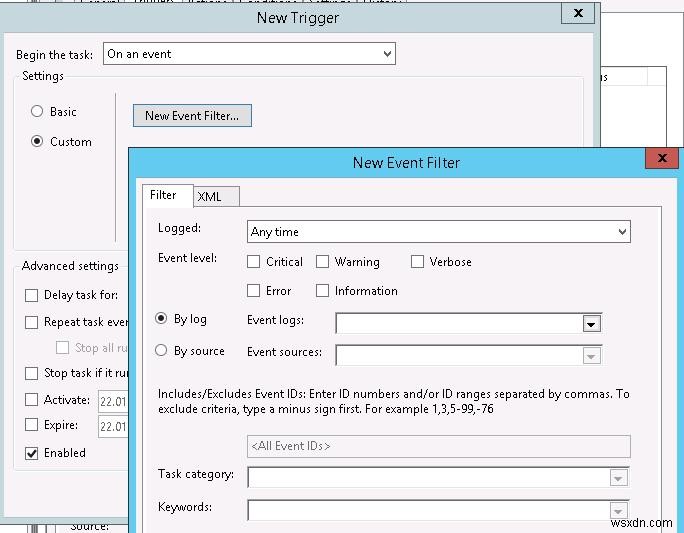Screen dimensions: 684x533
Task: Close the New Trigger dialog
Action: 578,13
